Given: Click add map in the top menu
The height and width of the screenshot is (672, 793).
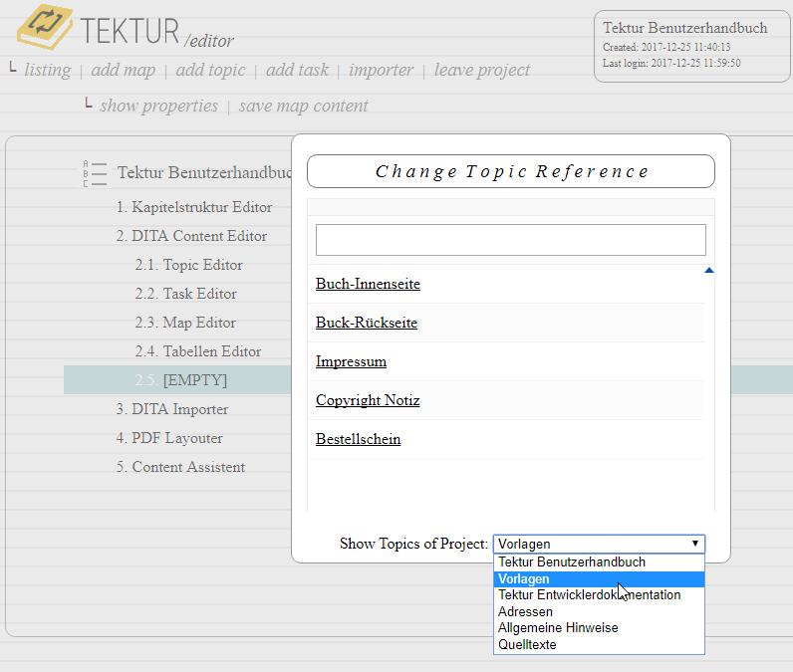Looking at the screenshot, I should [x=124, y=71].
